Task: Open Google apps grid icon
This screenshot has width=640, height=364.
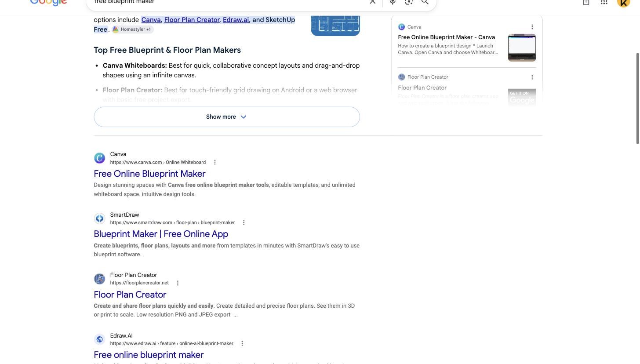Action: (x=604, y=2)
